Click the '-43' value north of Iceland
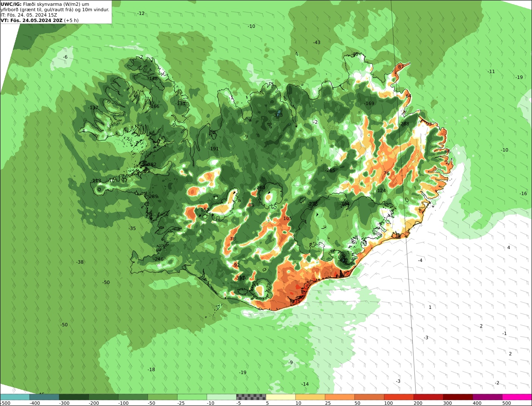 point(317,42)
